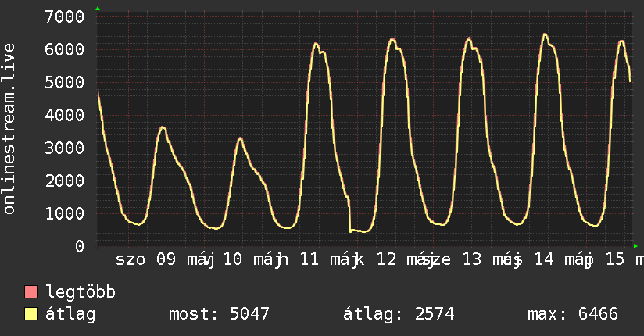Click the most: 5047 value
Screen dimensions: 644x336
pyautogui.click(x=219, y=314)
